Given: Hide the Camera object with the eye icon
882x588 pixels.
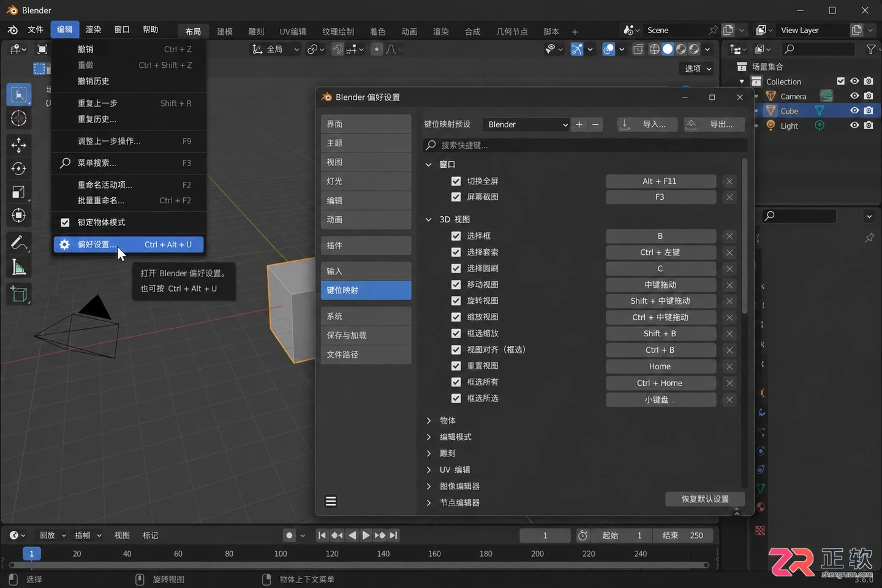Looking at the screenshot, I should tap(854, 96).
